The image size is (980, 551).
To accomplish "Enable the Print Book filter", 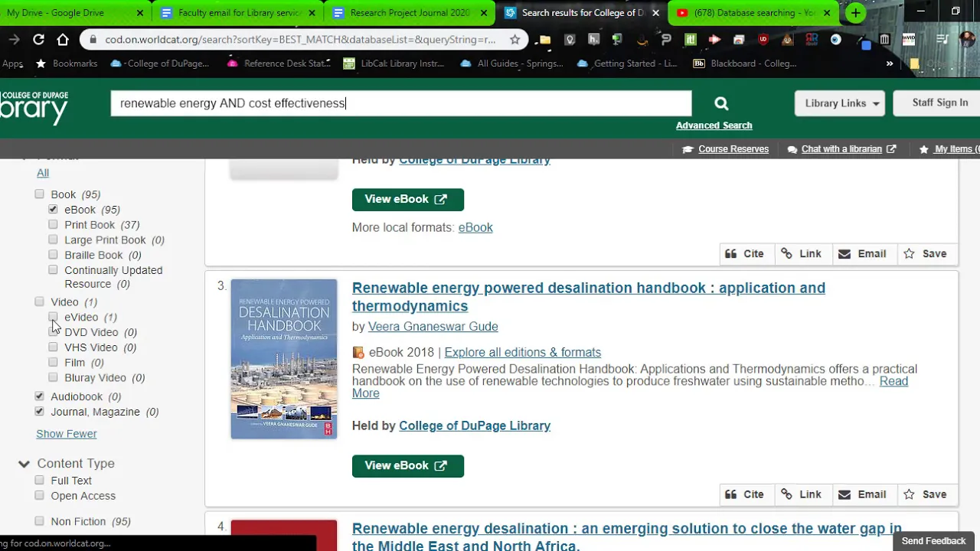I will (53, 224).
